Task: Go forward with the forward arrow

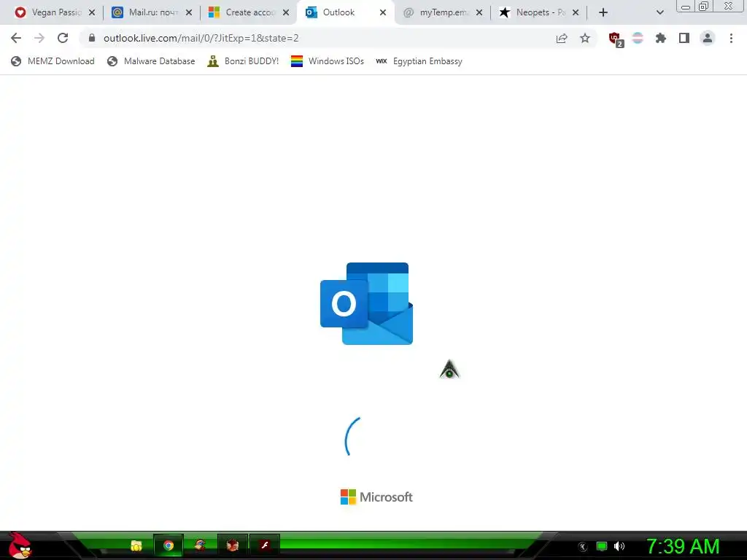Action: (39, 38)
